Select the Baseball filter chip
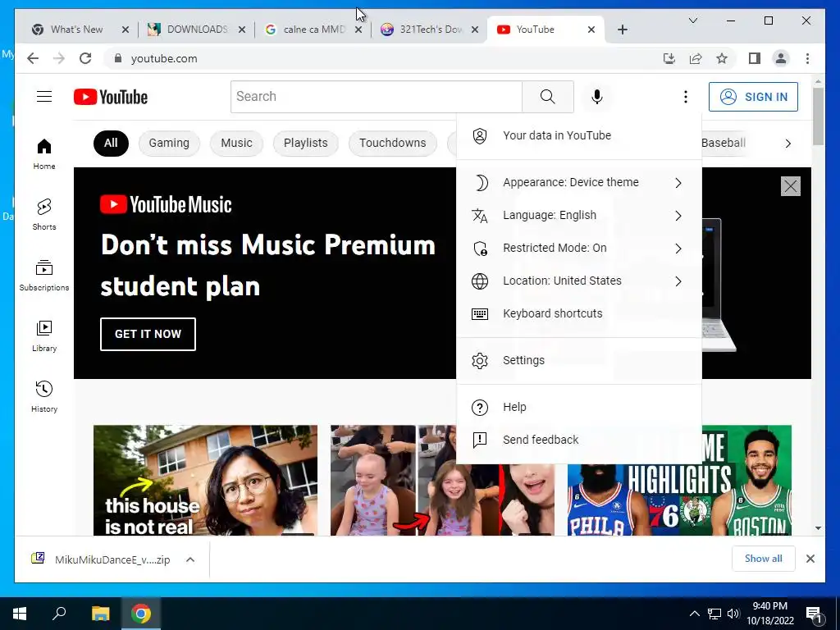Image resolution: width=840 pixels, height=630 pixels. pos(724,143)
